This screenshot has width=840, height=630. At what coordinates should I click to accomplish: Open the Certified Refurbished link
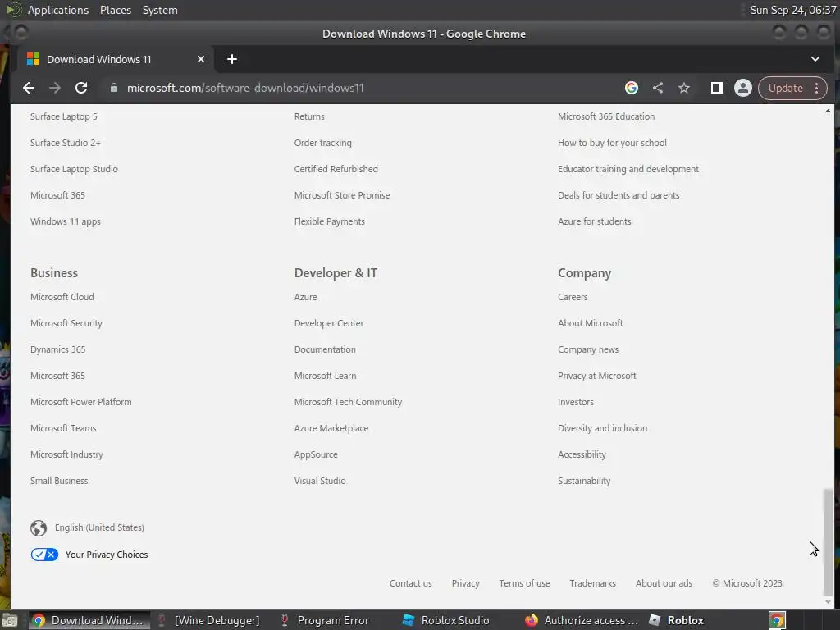[x=336, y=169]
